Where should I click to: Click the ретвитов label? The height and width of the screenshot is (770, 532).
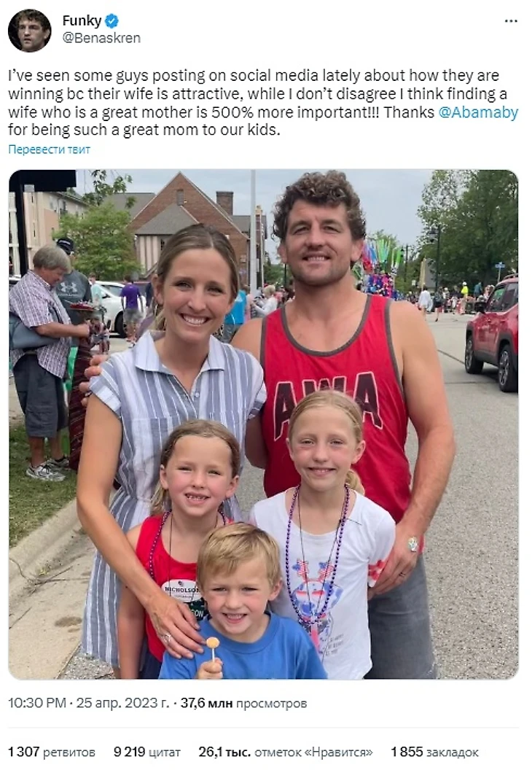click(69, 752)
